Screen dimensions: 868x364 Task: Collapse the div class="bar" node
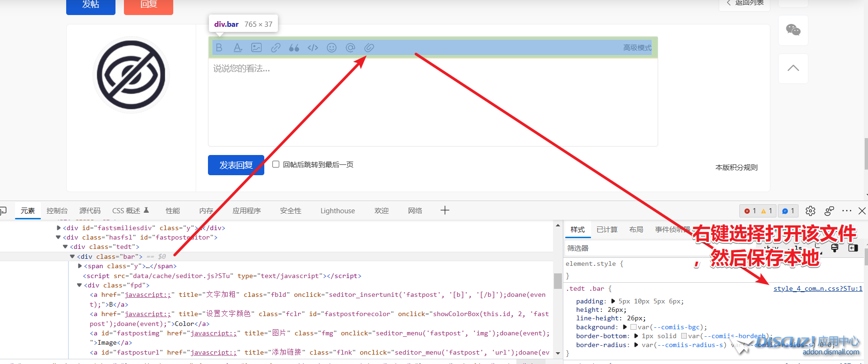tap(72, 256)
